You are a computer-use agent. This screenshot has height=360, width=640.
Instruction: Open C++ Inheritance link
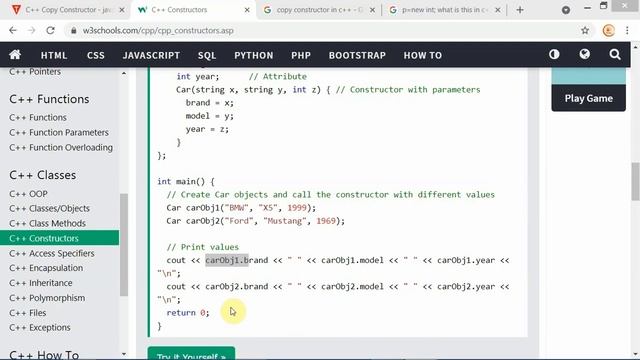point(41,283)
